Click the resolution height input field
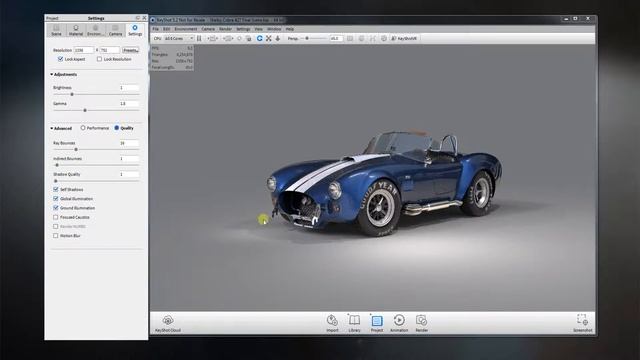This screenshot has width=640, height=360. click(x=110, y=50)
